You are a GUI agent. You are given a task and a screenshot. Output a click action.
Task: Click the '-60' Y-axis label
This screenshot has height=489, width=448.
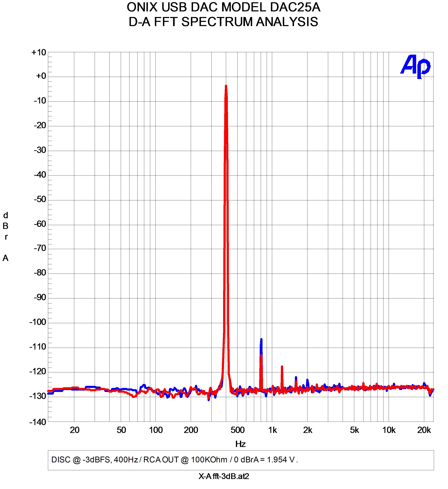[x=40, y=224]
